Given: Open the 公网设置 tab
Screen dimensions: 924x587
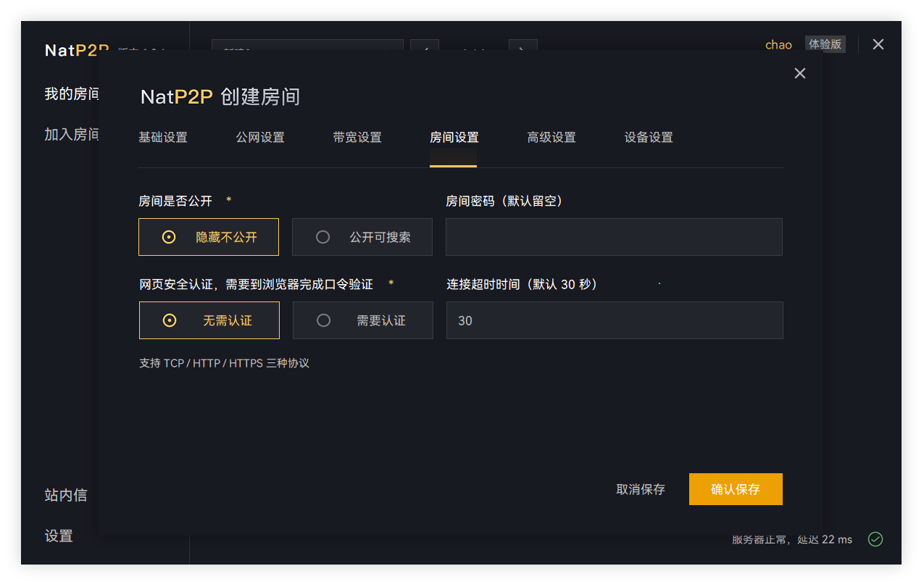Looking at the screenshot, I should pos(260,138).
